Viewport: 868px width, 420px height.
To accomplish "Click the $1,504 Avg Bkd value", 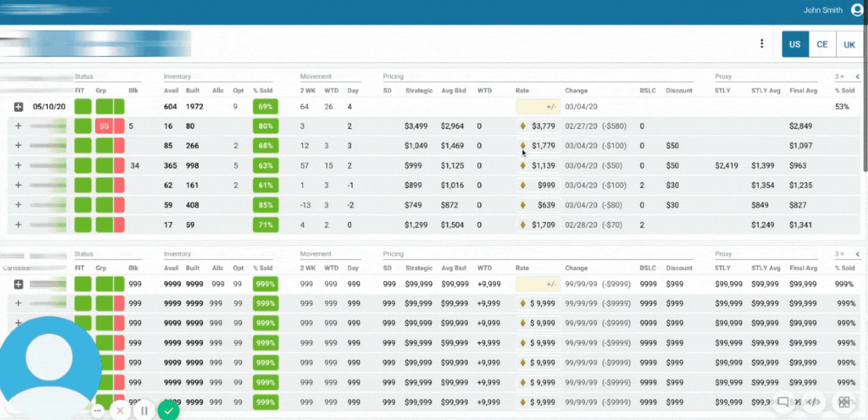I will click(x=452, y=225).
